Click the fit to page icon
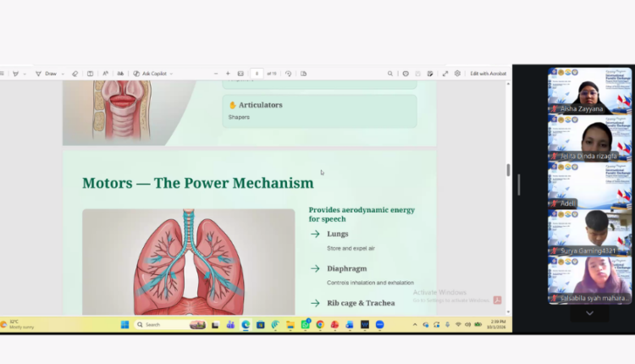 coord(240,74)
